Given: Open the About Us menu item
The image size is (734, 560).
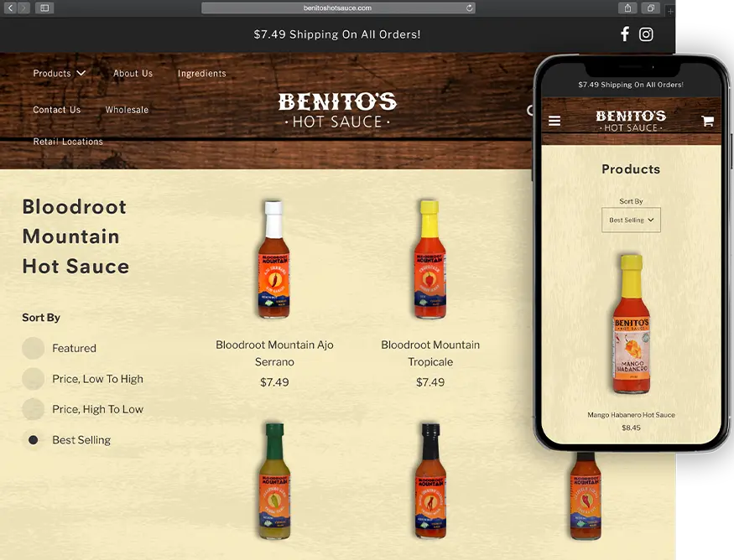Looking at the screenshot, I should (x=133, y=74).
